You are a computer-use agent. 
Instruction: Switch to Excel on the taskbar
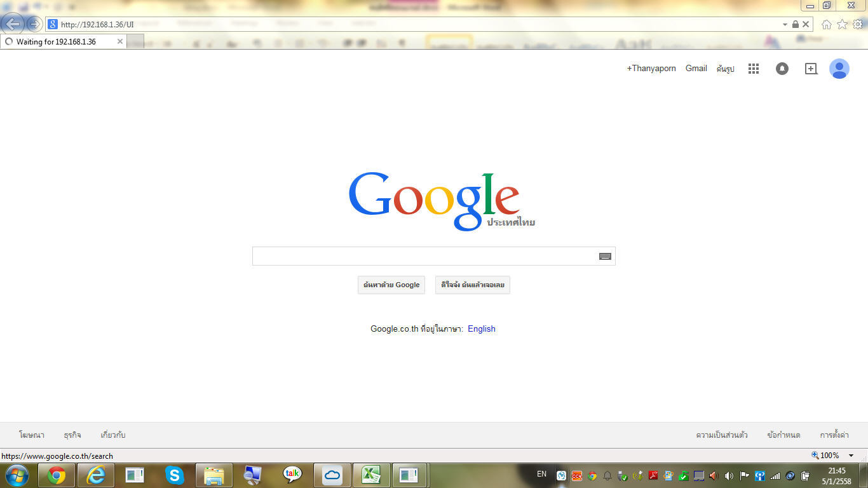(x=371, y=475)
